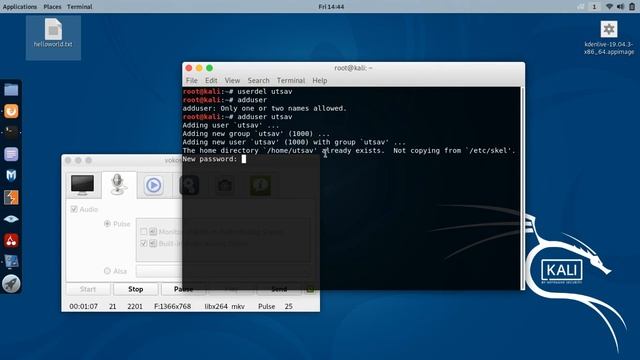Screen dimensions: 640x360
Task: Click the faint network icon left of workspace indicator
Action: pos(580,7)
